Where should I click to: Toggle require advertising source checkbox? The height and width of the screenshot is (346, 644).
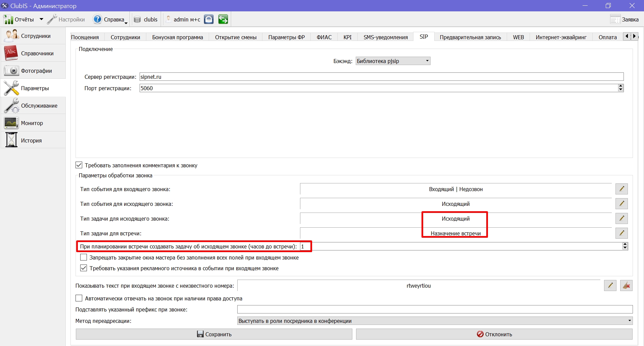(x=84, y=268)
